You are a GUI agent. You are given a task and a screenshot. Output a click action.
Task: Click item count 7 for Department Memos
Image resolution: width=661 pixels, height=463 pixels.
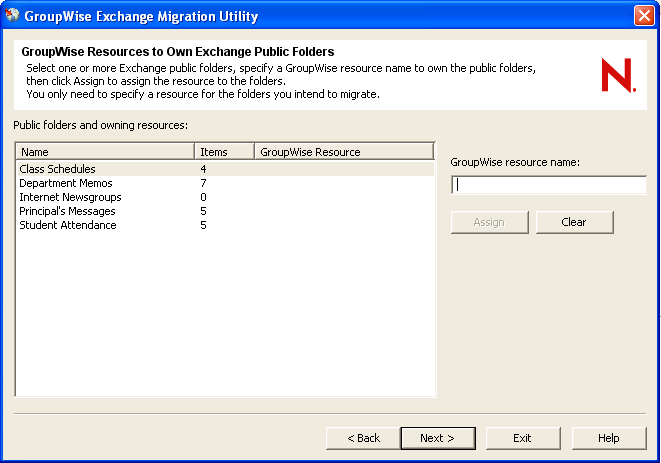203,183
